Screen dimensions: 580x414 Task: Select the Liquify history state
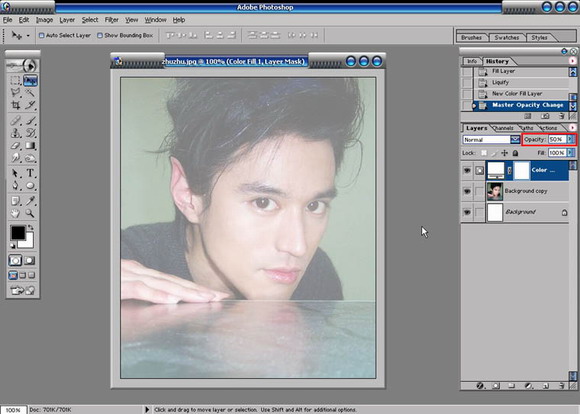pyautogui.click(x=500, y=83)
